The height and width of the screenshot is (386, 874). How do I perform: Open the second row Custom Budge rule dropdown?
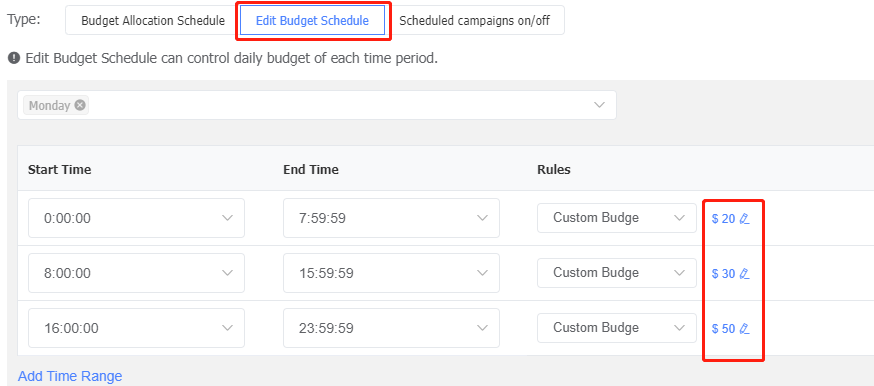[x=617, y=273]
